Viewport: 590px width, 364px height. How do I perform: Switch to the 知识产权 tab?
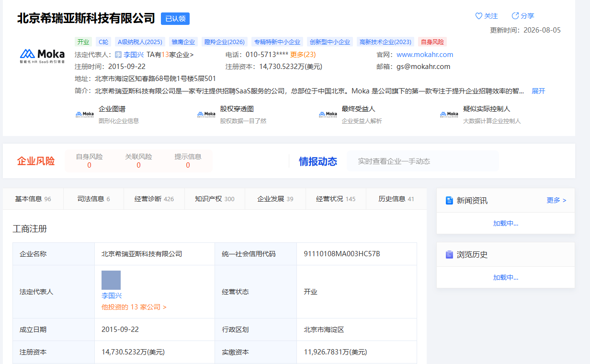215,199
